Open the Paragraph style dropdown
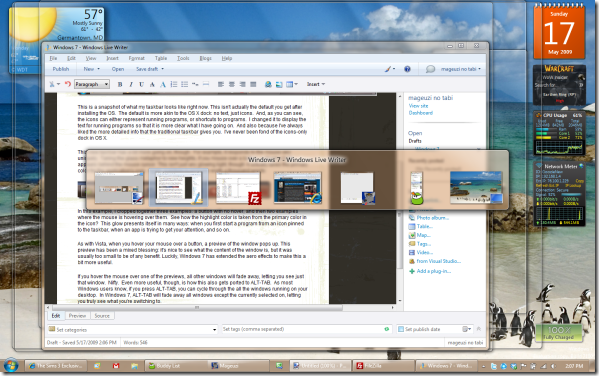 (x=92, y=84)
